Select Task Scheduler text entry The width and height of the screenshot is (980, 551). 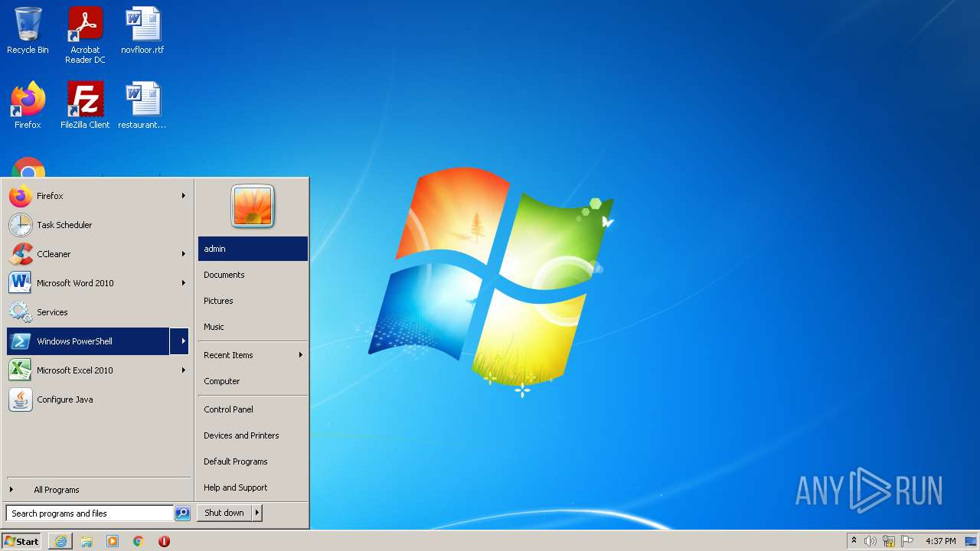point(64,225)
